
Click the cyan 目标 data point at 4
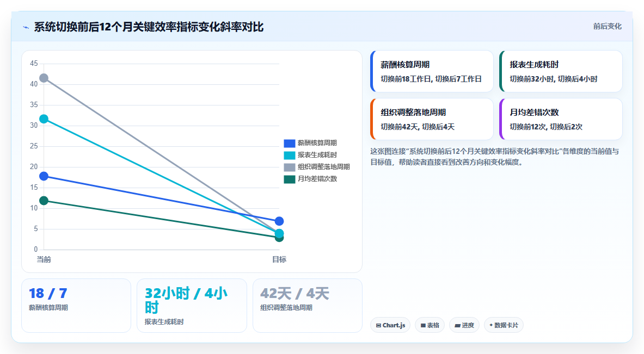coord(279,233)
